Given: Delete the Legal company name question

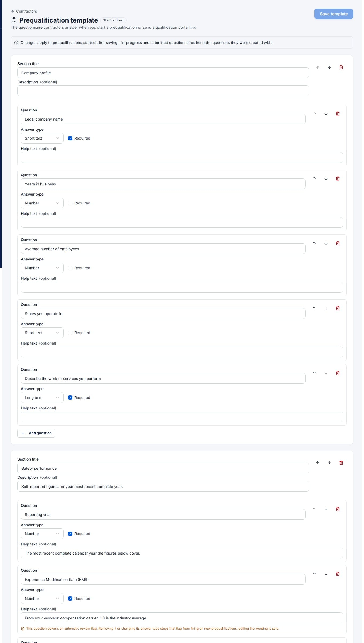Looking at the screenshot, I should click(338, 114).
